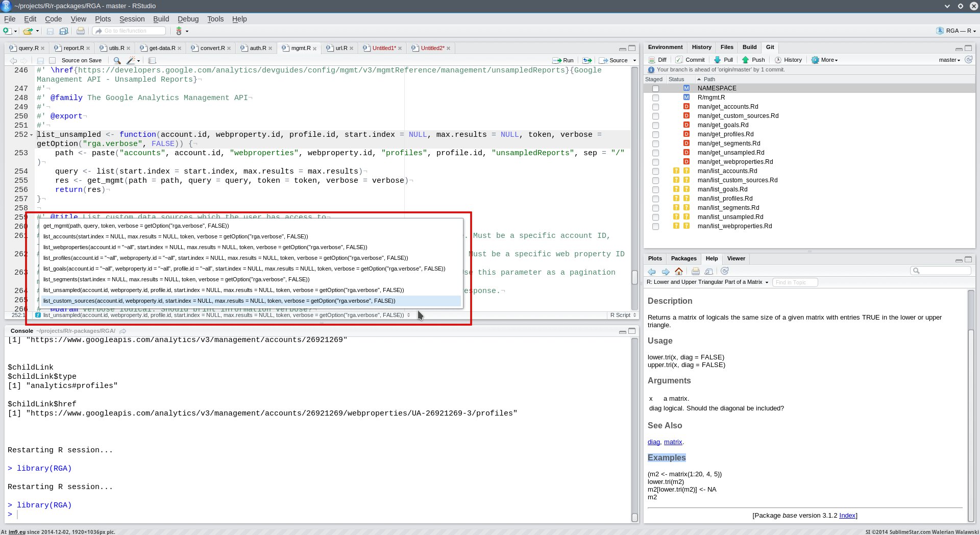Maximize the Git pane
Image resolution: width=980 pixels, height=535 pixels.
[968, 48]
